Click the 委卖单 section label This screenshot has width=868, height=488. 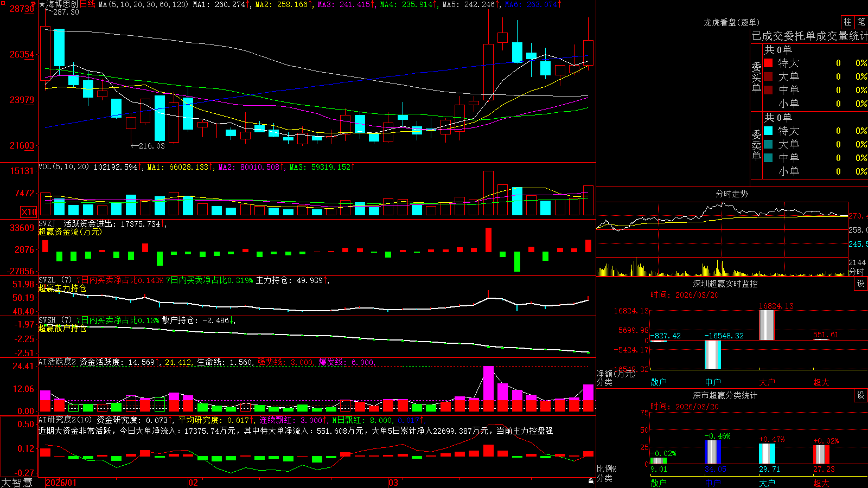(x=756, y=145)
